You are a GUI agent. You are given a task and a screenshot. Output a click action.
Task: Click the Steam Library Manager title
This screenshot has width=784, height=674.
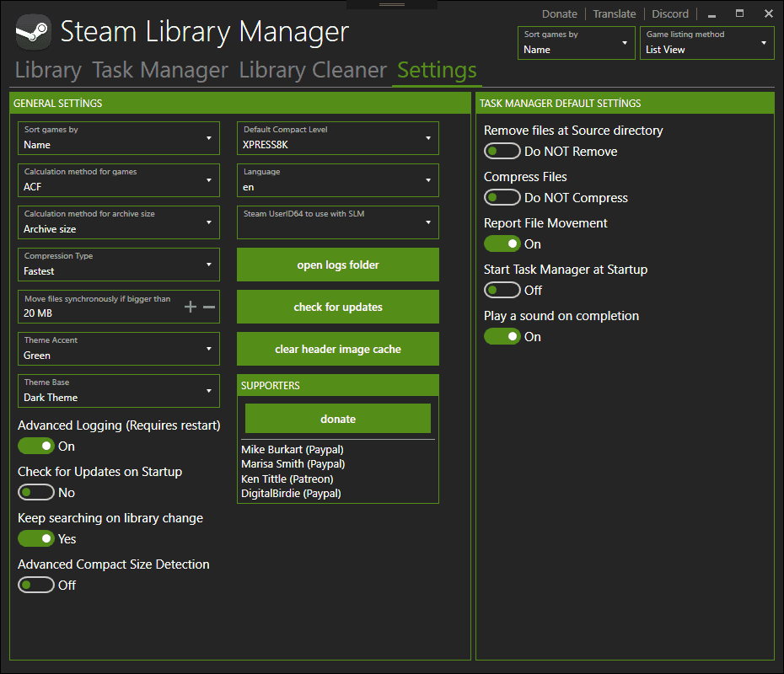[205, 31]
